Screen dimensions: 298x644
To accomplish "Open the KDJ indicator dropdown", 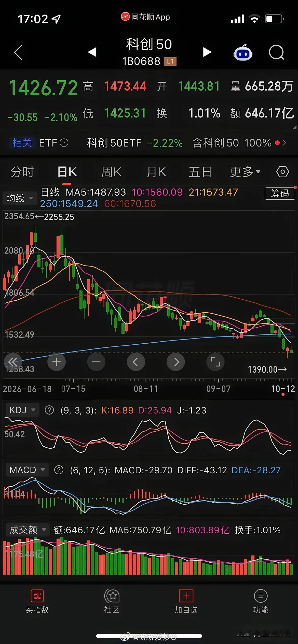I will click(22, 410).
